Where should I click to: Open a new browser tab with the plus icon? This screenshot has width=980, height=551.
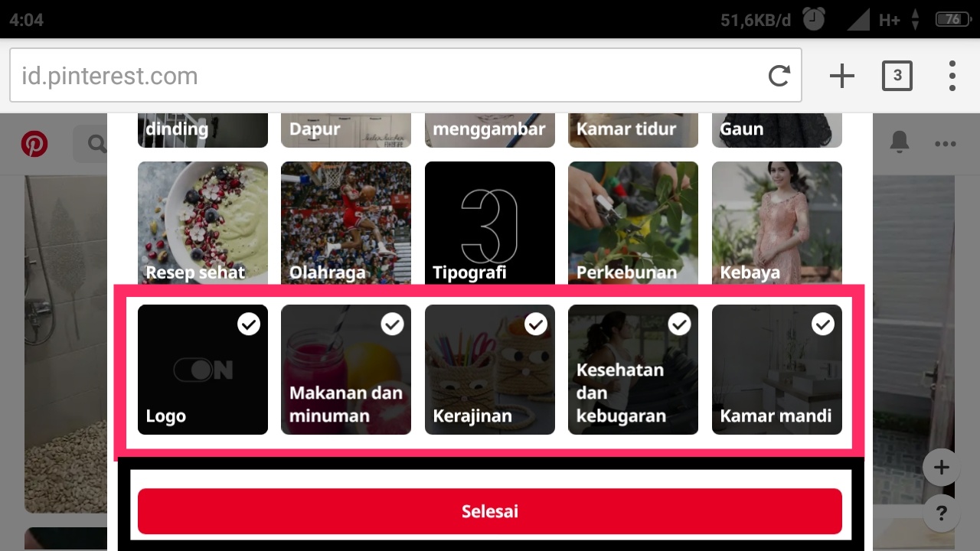841,76
